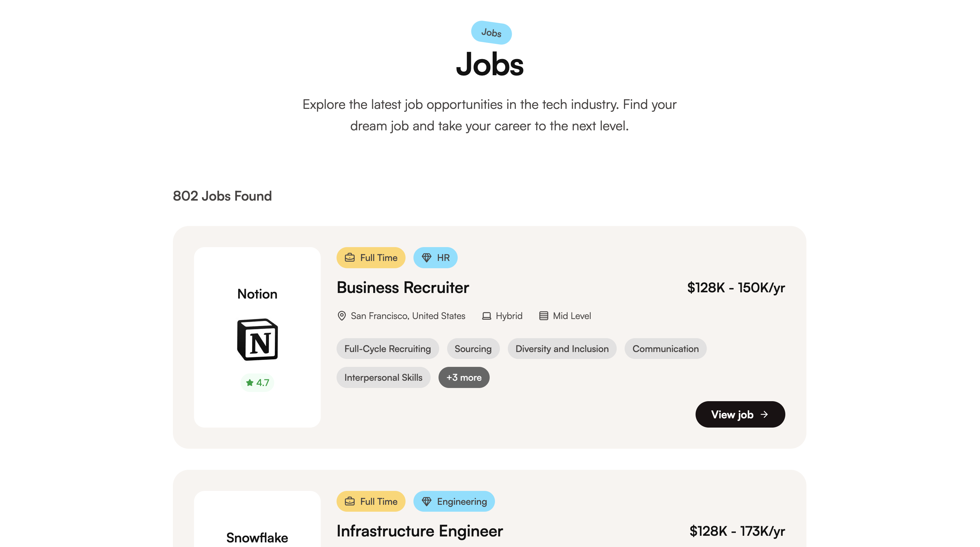Expand the +3 more skills chip
Viewport: 980px width, 547px height.
pyautogui.click(x=464, y=377)
